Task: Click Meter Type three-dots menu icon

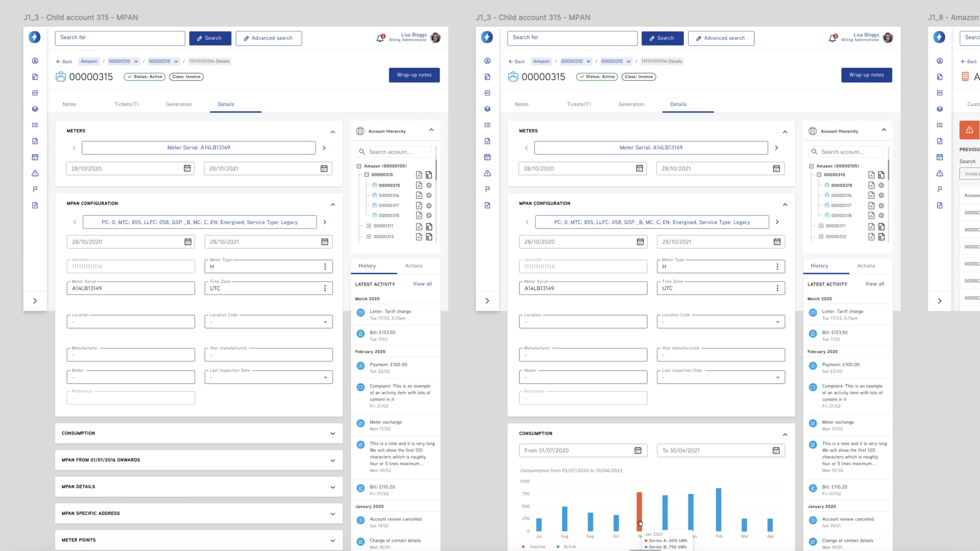Action: 325,267
